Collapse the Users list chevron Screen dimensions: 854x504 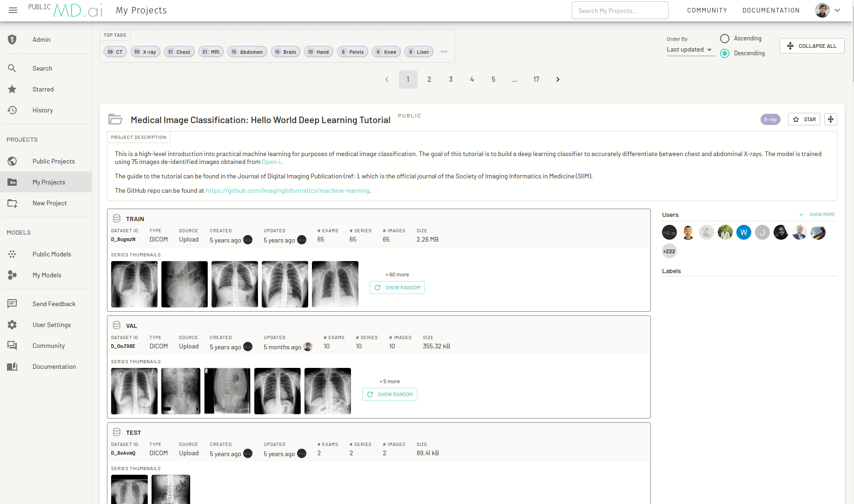[x=801, y=215]
